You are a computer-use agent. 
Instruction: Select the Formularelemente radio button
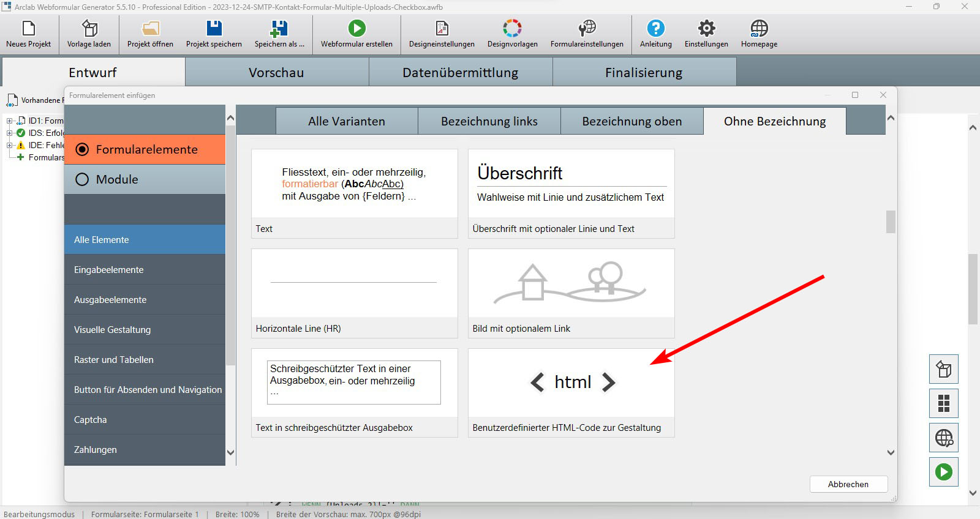[82, 150]
